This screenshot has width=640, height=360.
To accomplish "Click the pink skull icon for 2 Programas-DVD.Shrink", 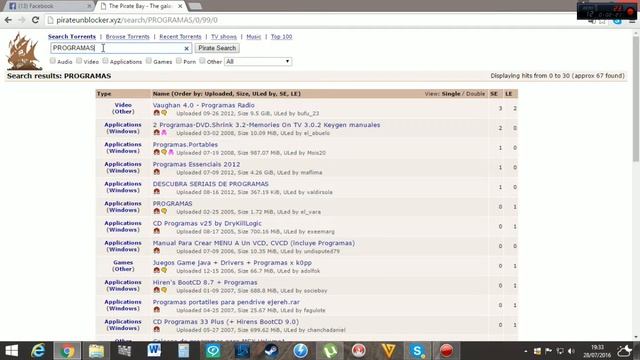I will pos(164,133).
